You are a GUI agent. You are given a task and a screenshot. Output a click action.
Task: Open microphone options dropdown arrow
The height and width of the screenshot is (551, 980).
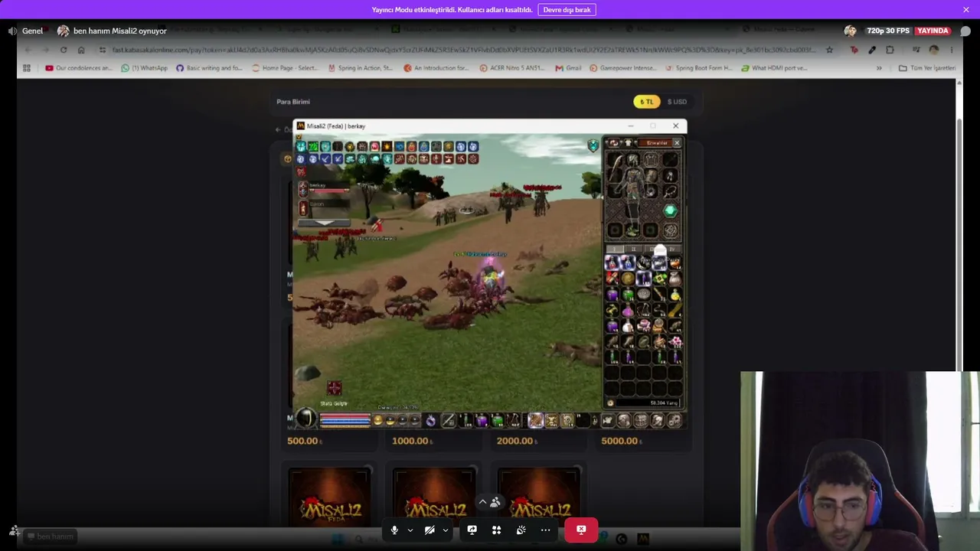410,530
